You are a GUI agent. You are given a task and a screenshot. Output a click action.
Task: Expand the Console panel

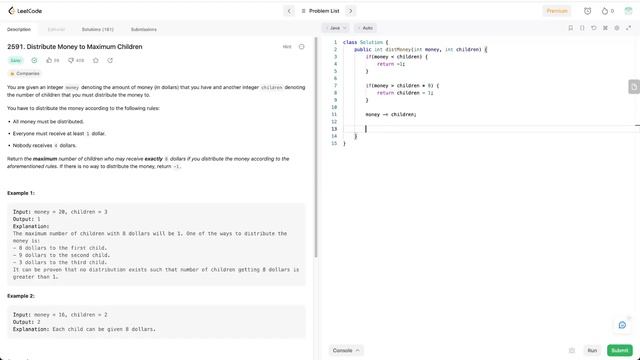tap(346, 350)
